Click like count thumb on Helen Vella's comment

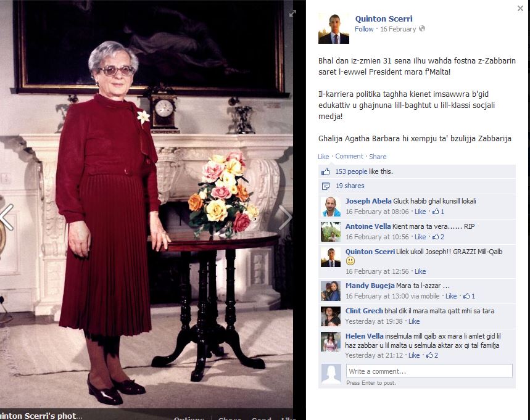429,355
